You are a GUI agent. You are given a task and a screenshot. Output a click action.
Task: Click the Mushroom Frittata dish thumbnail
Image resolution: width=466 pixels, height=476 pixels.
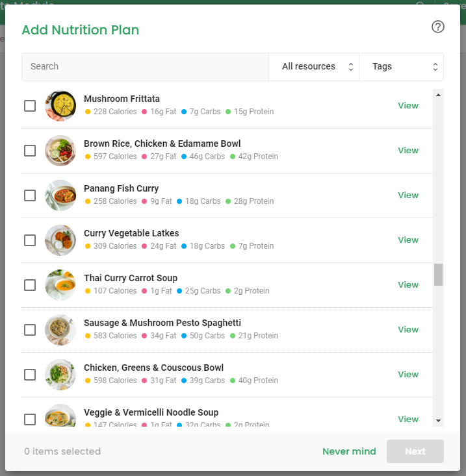[60, 106]
